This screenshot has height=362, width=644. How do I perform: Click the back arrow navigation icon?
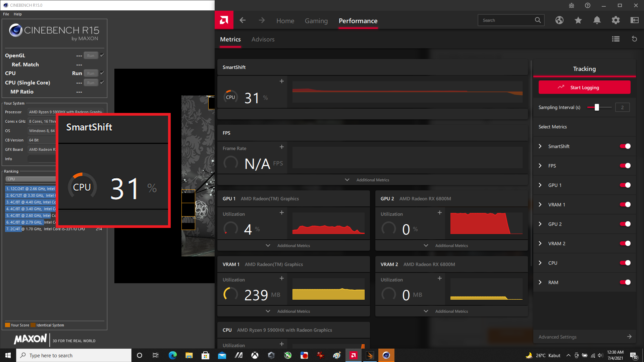pyautogui.click(x=243, y=20)
